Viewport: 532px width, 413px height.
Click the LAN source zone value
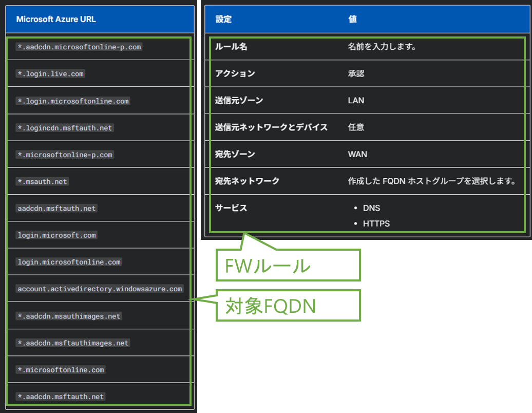tap(356, 101)
